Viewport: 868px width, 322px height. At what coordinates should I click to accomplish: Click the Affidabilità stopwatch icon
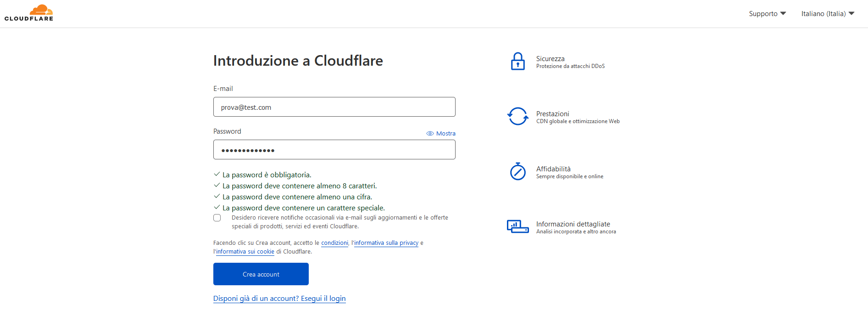point(517,171)
